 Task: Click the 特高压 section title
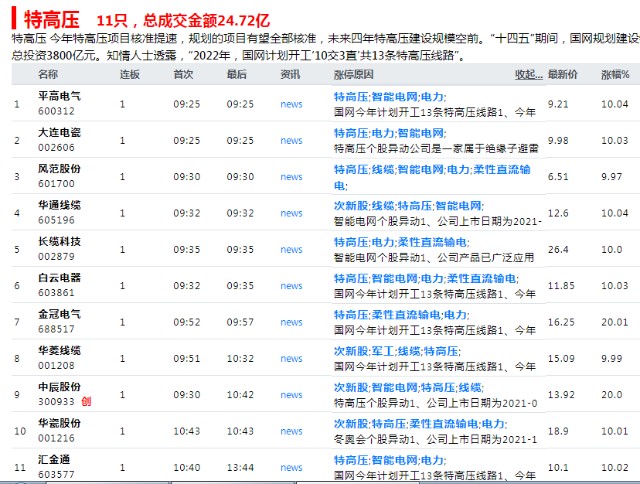click(52, 19)
